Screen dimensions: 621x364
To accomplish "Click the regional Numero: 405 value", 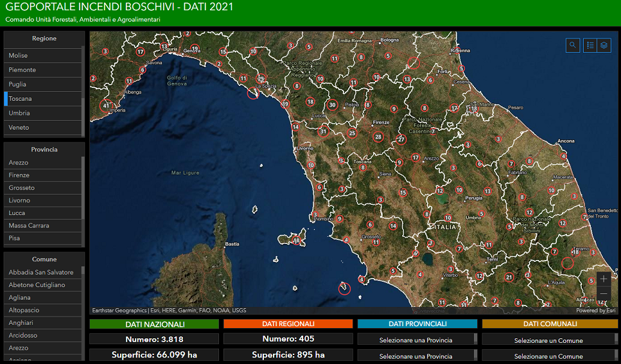I will [x=288, y=339].
